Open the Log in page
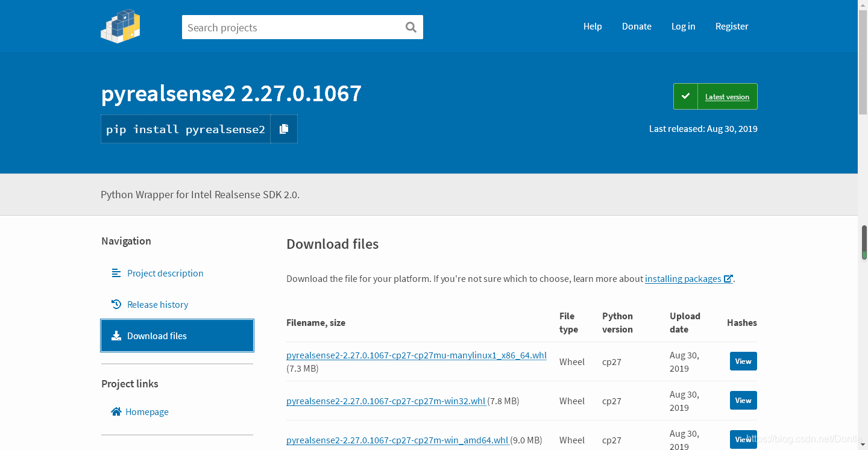The height and width of the screenshot is (450, 868). (683, 26)
